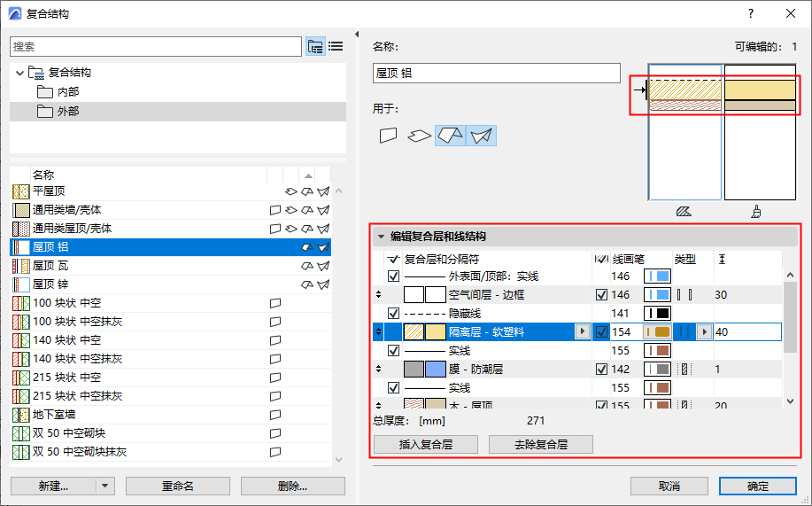Click the 重命名 button
The width and height of the screenshot is (812, 506).
178,487
